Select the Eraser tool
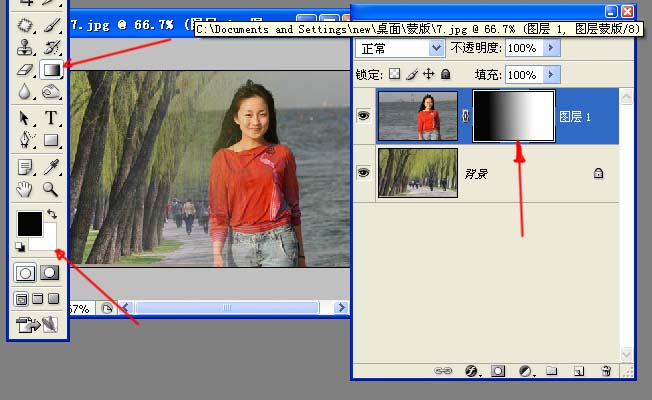 (27, 69)
